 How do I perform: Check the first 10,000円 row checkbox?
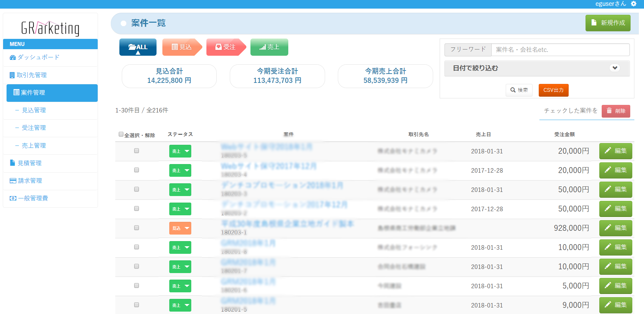coord(137,247)
